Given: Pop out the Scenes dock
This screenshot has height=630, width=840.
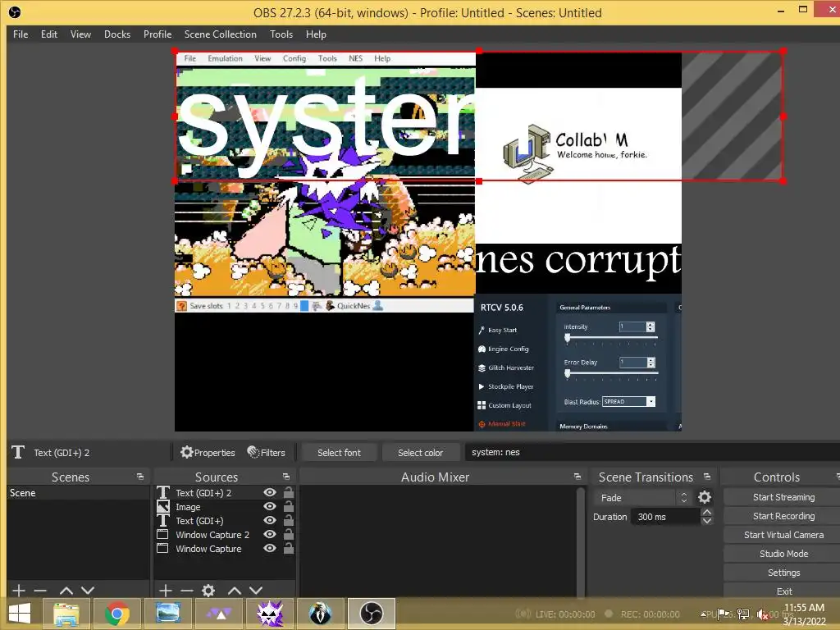Looking at the screenshot, I should (140, 477).
